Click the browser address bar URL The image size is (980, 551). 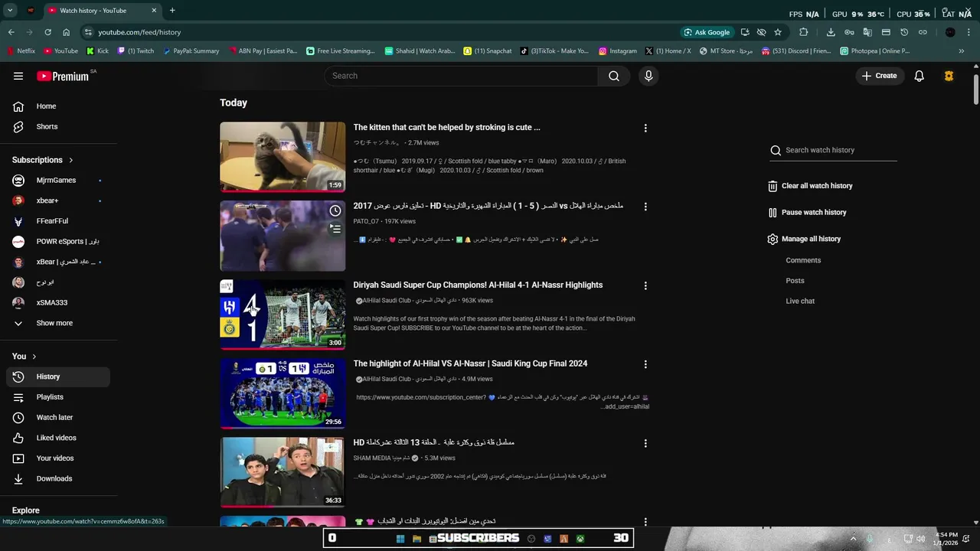pos(139,32)
